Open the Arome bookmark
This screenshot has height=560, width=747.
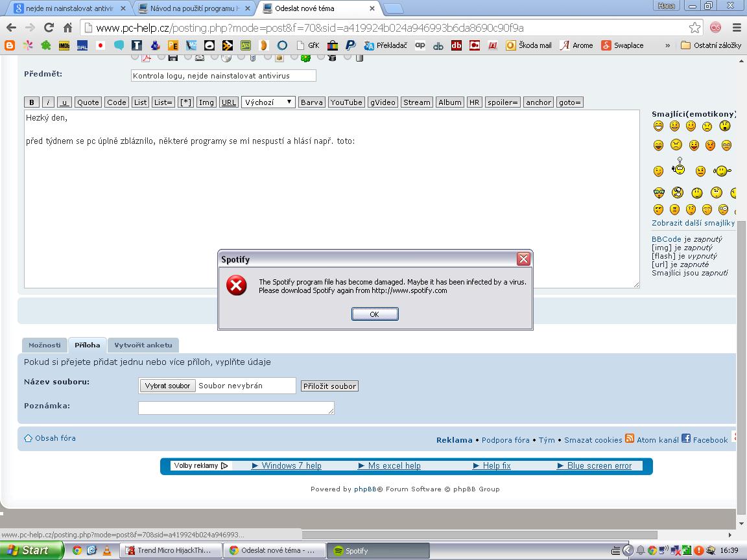tap(576, 45)
